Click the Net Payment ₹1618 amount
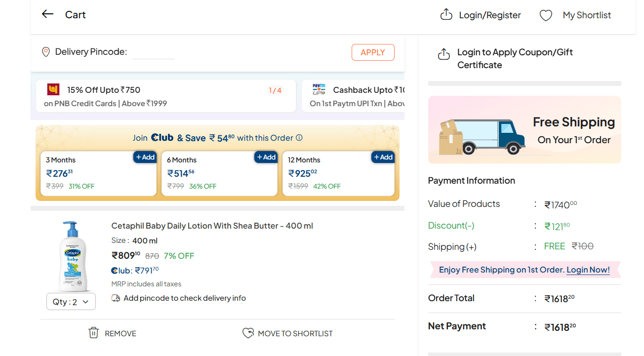Screen dimensions: 644x356 coord(560,327)
